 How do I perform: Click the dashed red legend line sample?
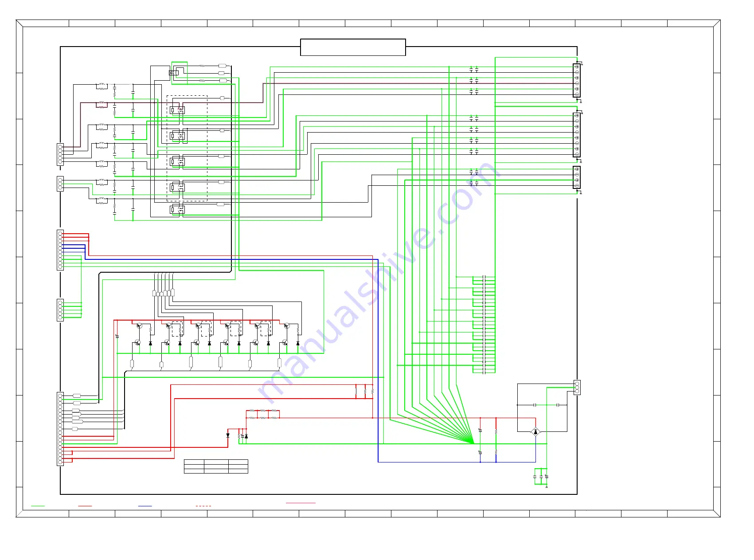[x=203, y=506]
